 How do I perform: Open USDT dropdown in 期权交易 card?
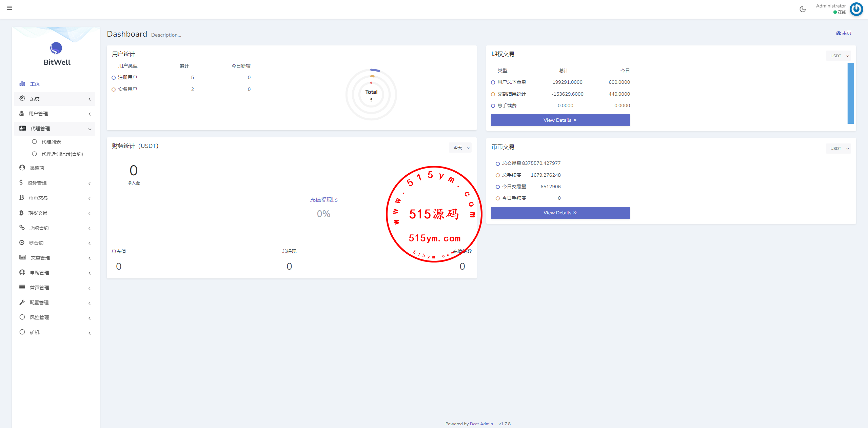pyautogui.click(x=839, y=56)
